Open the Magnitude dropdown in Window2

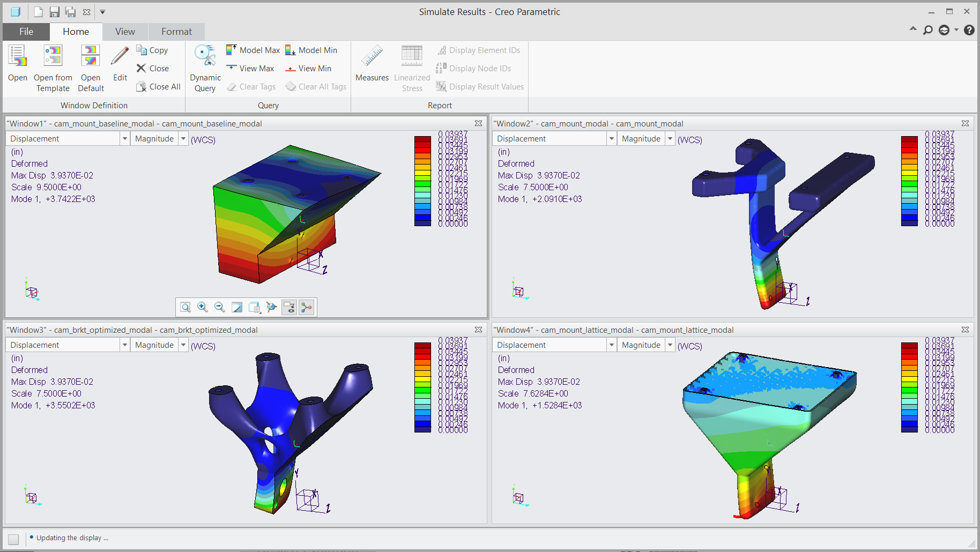point(670,139)
